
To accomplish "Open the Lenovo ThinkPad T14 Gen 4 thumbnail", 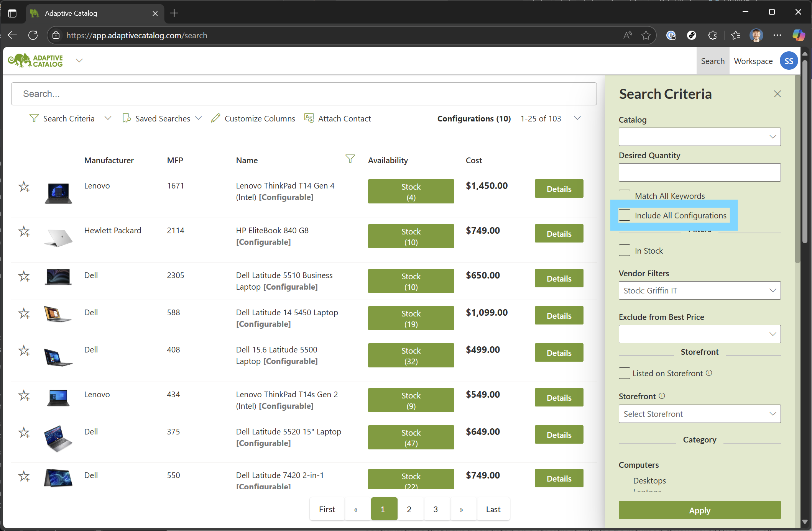I will click(x=58, y=193).
